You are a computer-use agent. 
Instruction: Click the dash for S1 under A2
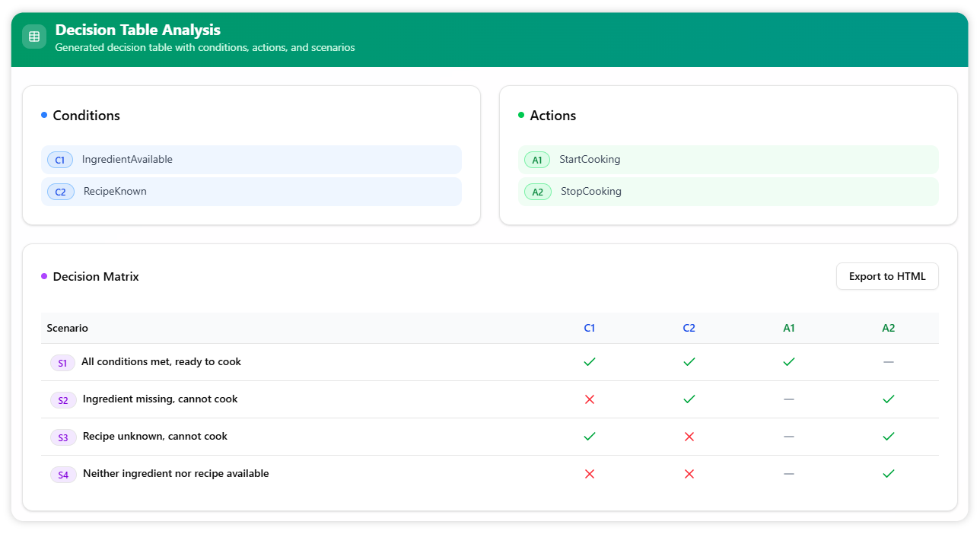point(888,362)
